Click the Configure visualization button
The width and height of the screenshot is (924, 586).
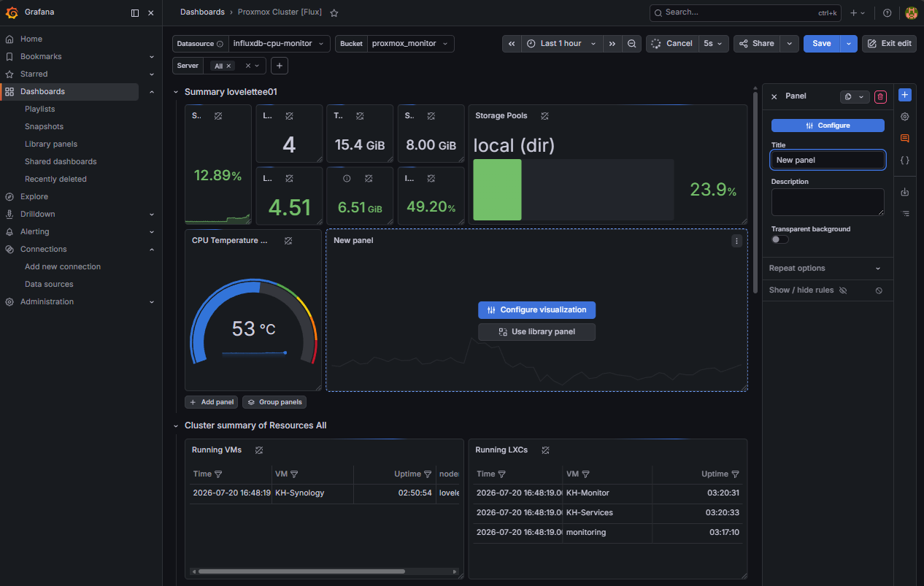tap(537, 310)
